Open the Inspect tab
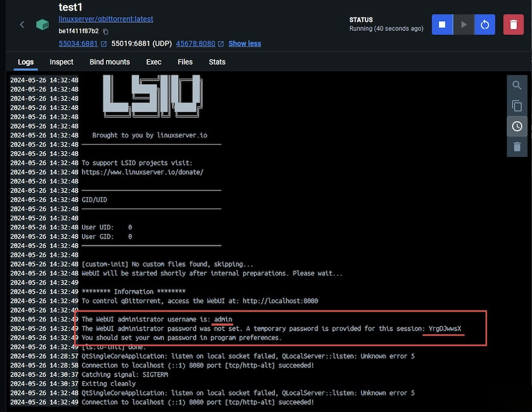This screenshot has height=412, width=532. (x=62, y=62)
